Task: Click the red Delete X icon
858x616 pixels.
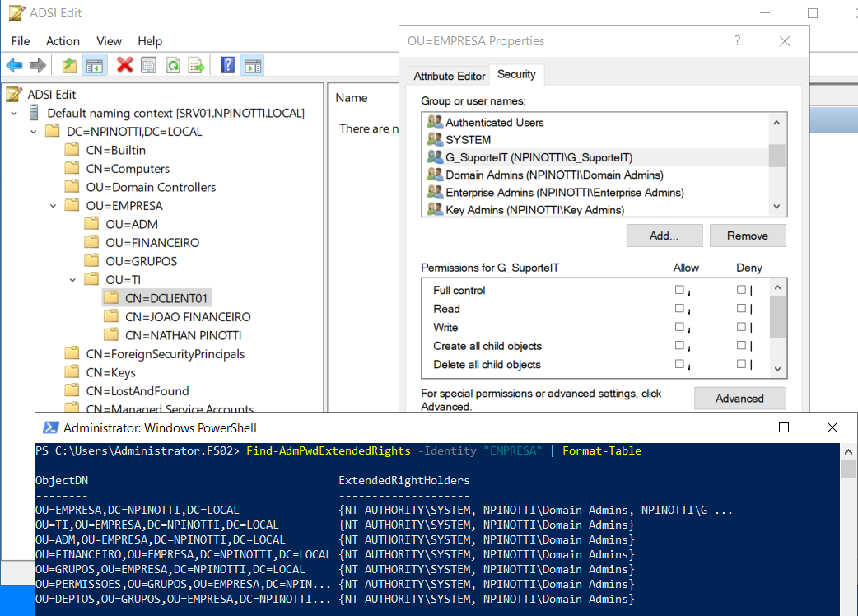Action: click(x=125, y=65)
